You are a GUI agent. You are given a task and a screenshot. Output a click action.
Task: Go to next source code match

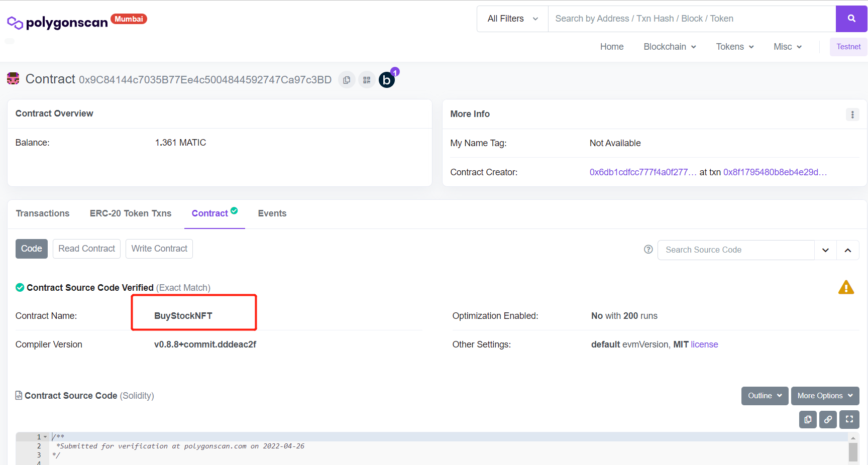pos(825,250)
